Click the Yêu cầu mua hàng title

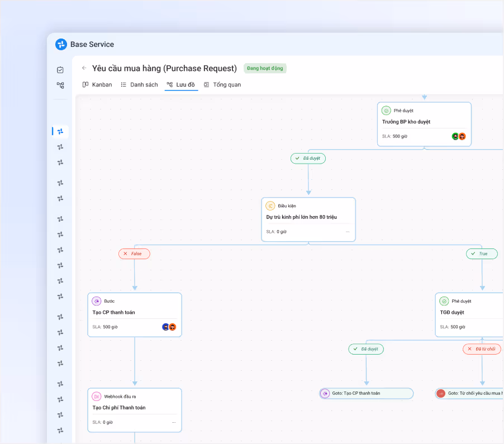pyautogui.click(x=164, y=68)
